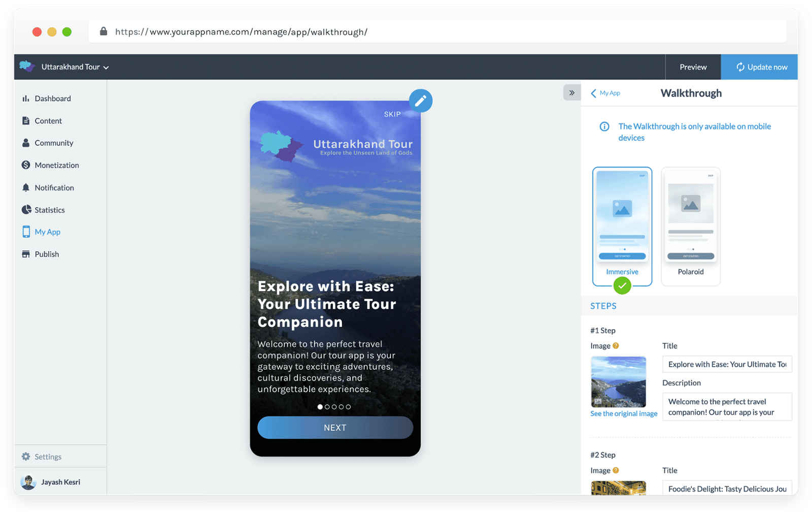Click the blue pencil edit icon
The image size is (812, 515).
pos(420,101)
